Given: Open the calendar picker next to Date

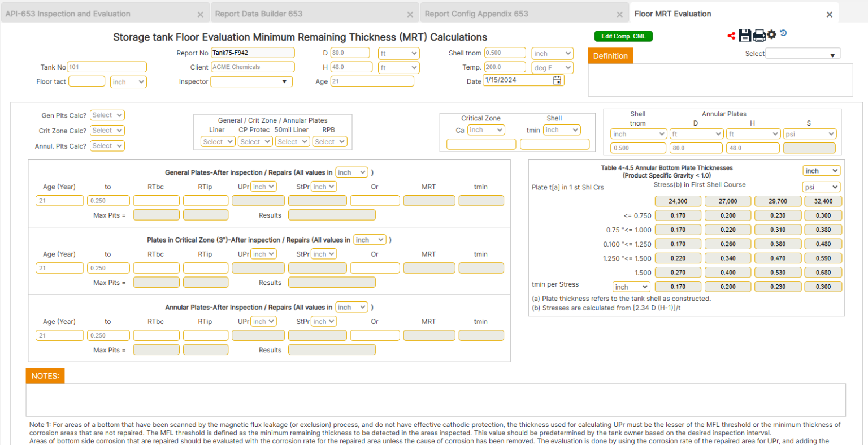Looking at the screenshot, I should (557, 80).
